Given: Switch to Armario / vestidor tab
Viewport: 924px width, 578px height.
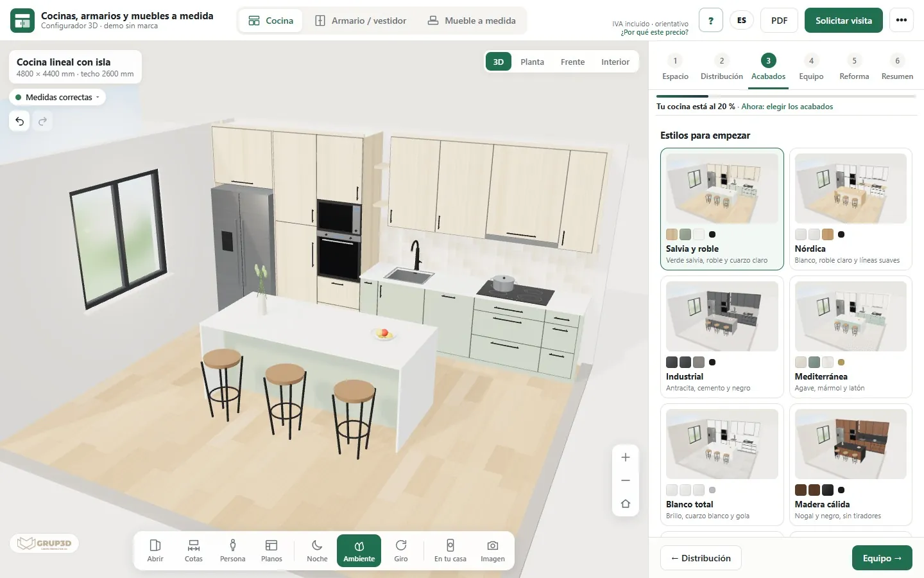Looking at the screenshot, I should [x=361, y=21].
